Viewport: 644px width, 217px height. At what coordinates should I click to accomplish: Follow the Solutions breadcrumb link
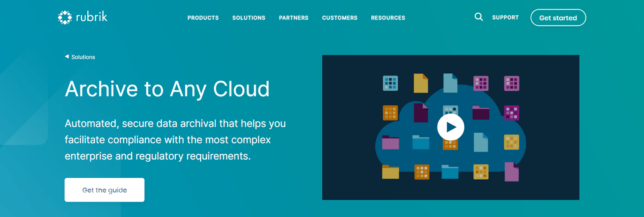coord(83,57)
